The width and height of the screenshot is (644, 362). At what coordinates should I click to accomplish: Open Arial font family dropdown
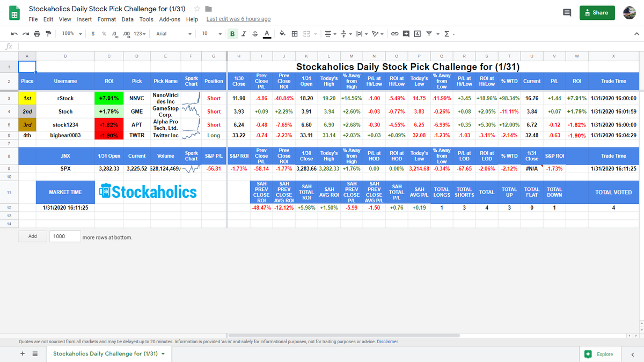point(174,34)
